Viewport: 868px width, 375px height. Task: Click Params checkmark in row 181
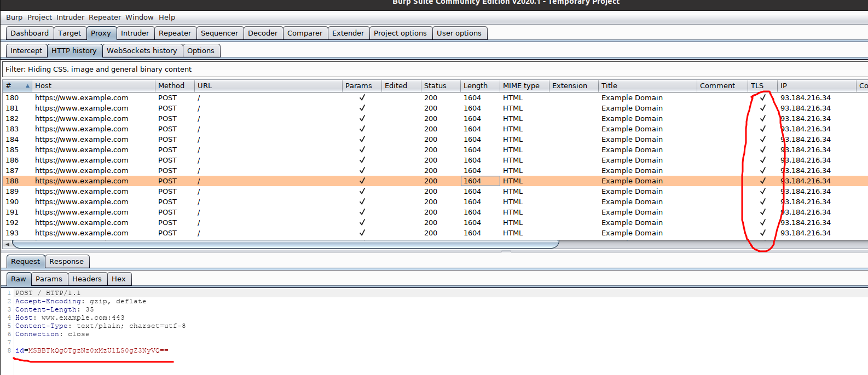[362, 108]
